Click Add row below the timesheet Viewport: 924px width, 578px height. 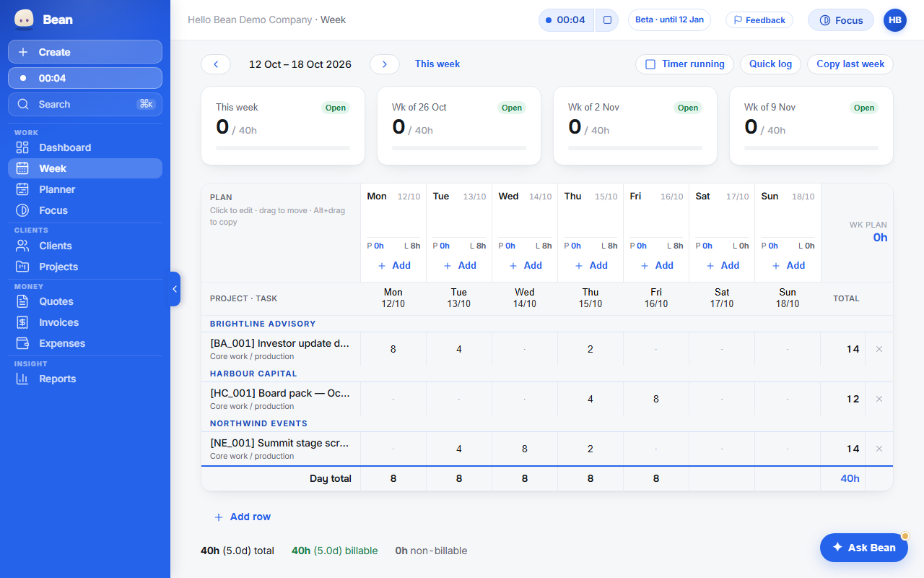pyautogui.click(x=243, y=517)
